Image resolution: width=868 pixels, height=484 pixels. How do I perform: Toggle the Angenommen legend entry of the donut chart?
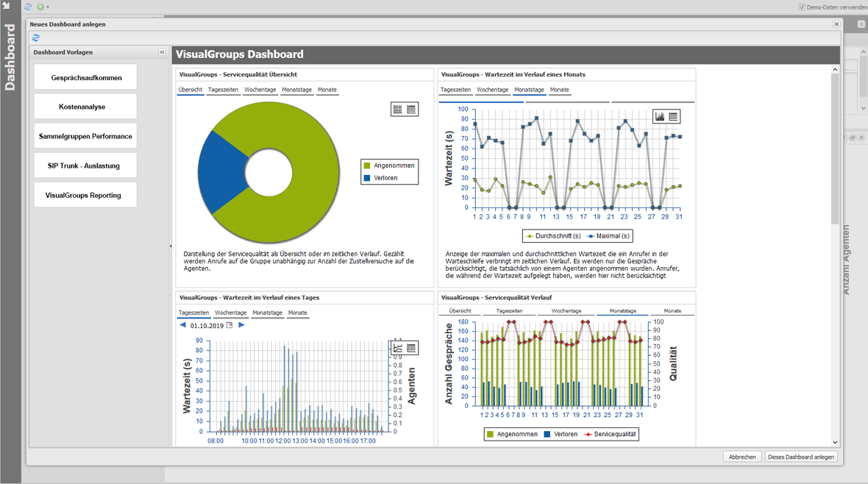[x=389, y=166]
